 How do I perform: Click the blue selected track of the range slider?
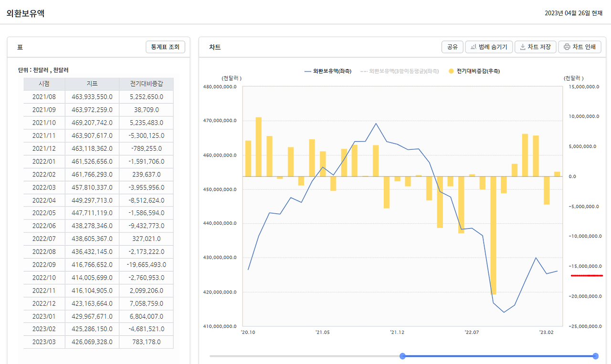(x=499, y=356)
